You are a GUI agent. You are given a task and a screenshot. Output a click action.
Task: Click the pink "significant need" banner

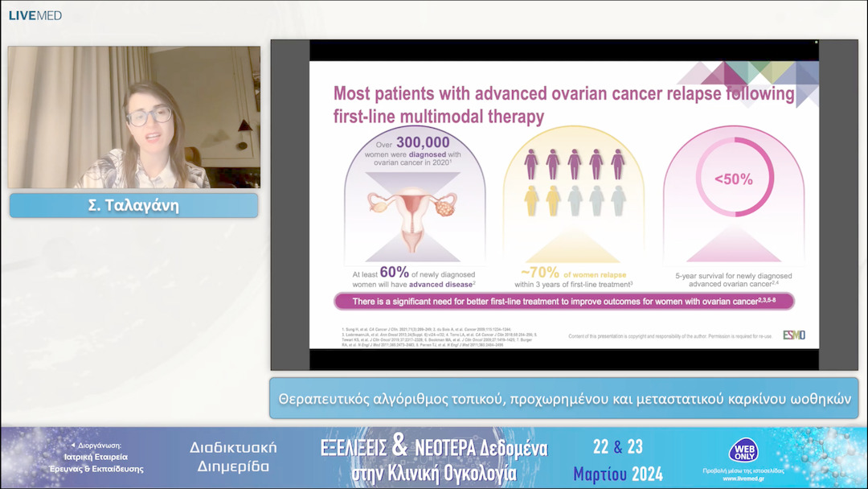(564, 302)
